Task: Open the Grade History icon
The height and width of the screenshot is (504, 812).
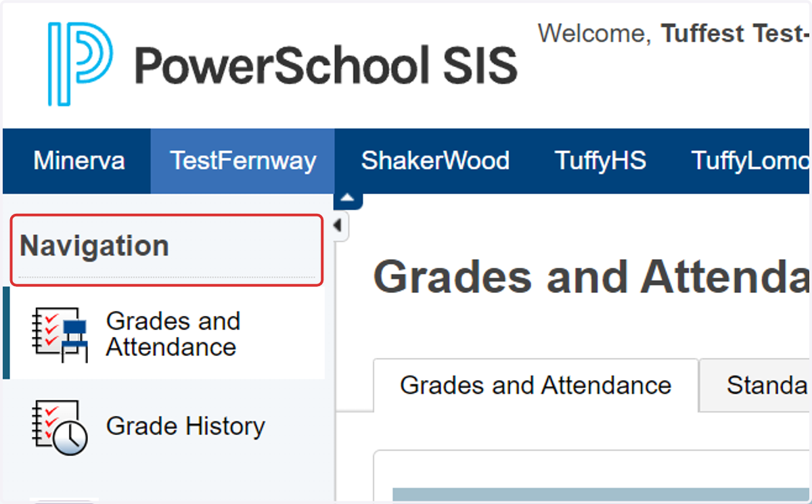Action: click(60, 428)
